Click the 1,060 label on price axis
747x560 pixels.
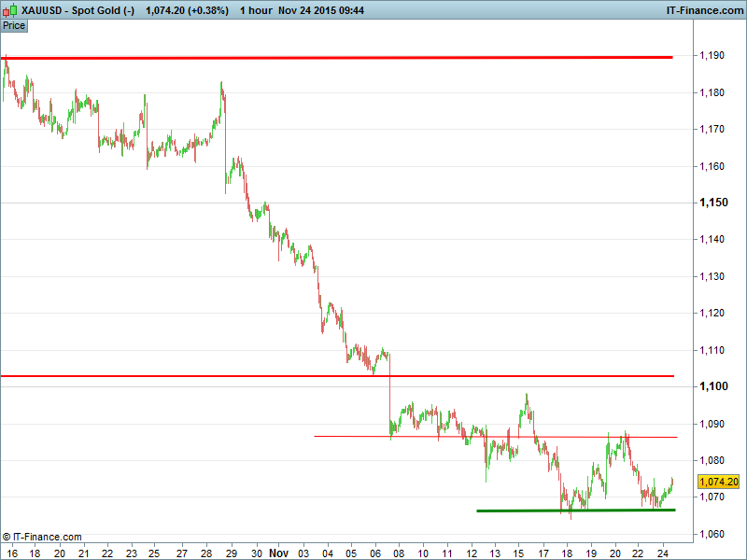click(x=712, y=534)
